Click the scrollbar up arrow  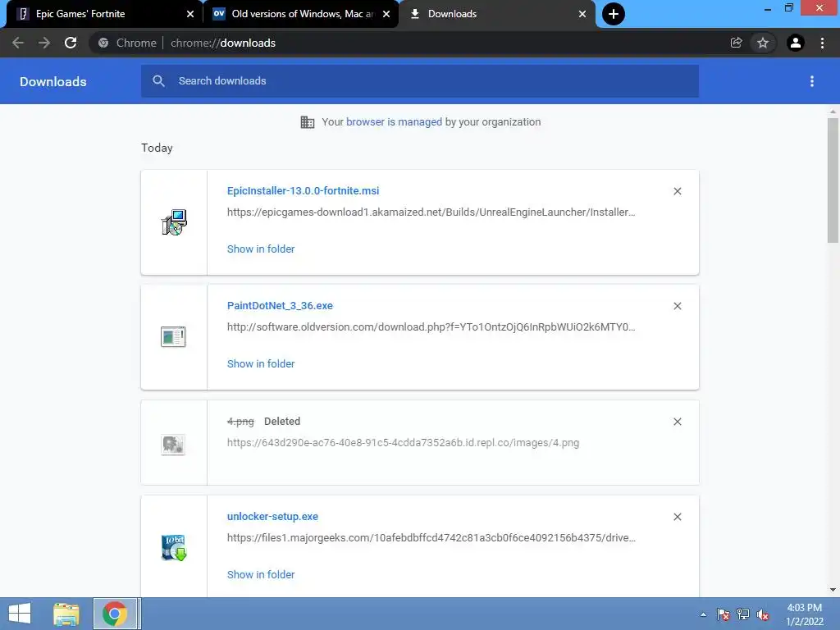(833, 112)
